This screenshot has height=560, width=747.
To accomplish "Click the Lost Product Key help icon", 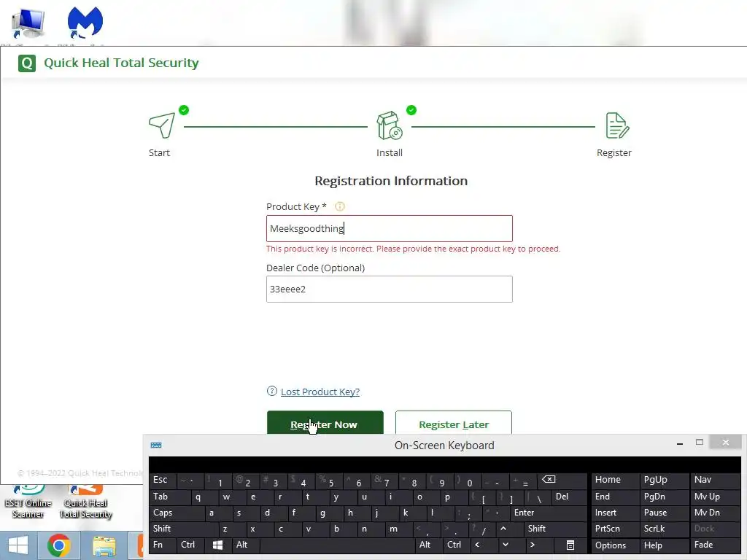I will [271, 391].
